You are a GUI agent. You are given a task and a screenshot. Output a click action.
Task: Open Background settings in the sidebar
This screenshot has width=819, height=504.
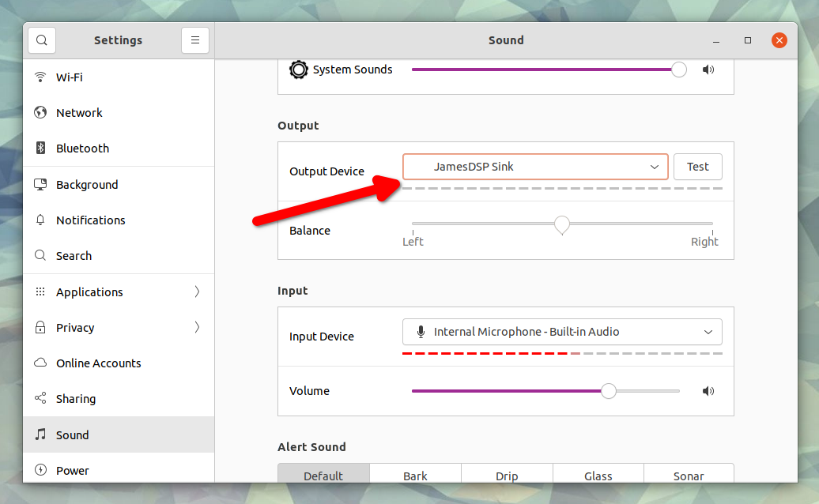pos(85,184)
